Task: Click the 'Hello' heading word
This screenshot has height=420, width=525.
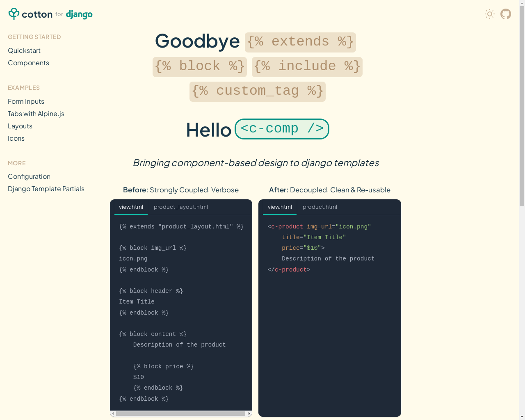Action: [209, 130]
